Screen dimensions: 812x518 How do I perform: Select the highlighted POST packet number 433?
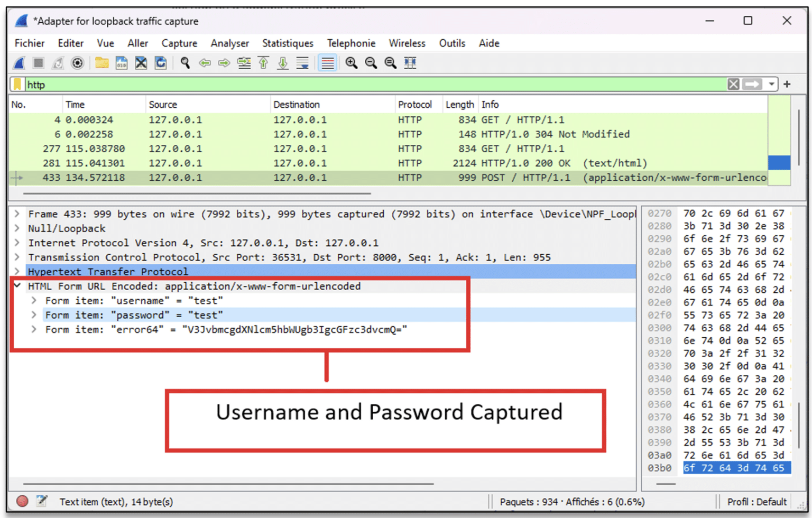[x=317, y=178]
